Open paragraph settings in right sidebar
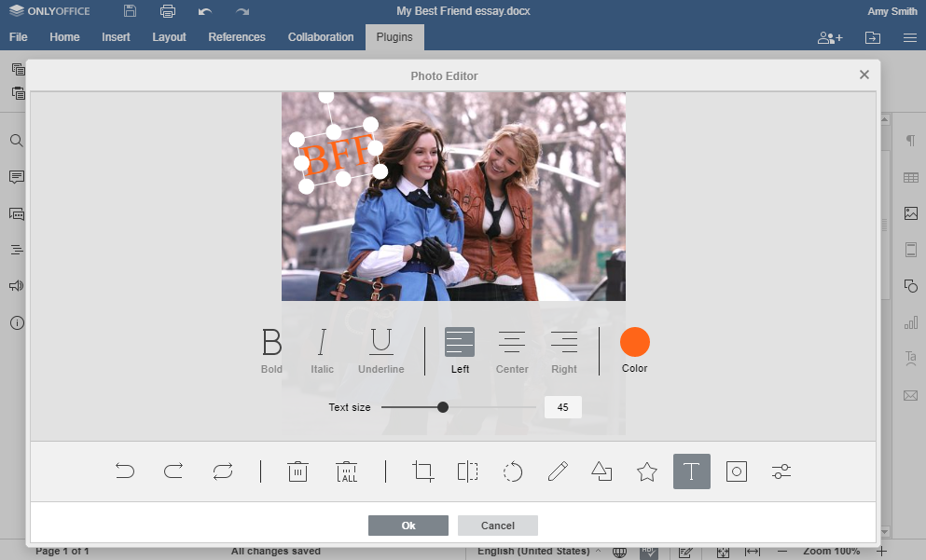The image size is (926, 560). pos(911,141)
